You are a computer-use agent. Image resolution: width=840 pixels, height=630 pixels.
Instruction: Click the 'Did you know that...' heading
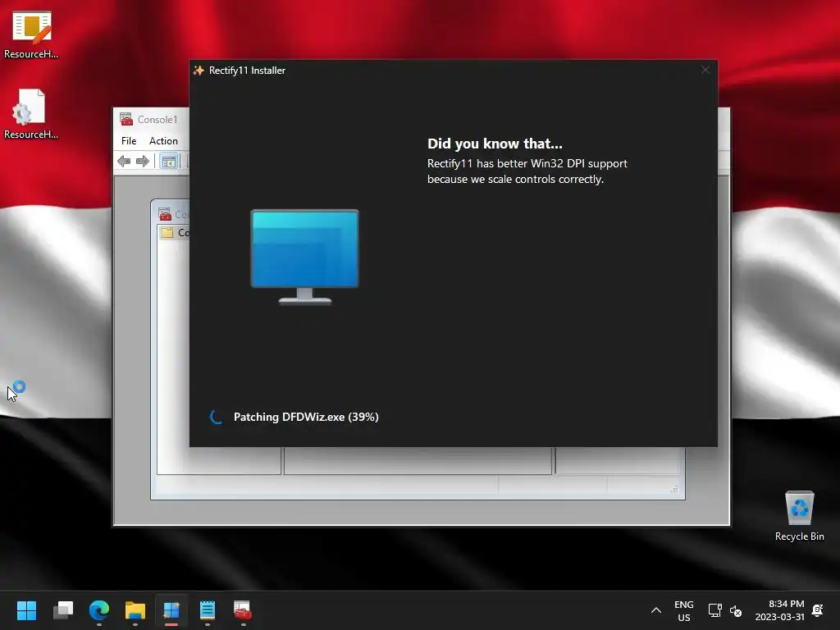click(x=495, y=144)
